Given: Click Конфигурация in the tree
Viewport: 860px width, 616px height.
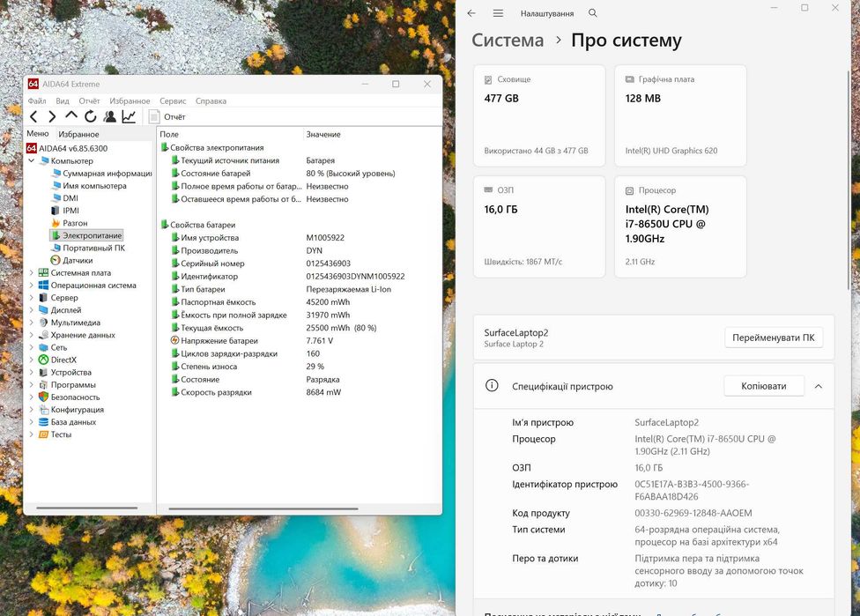Looking at the screenshot, I should point(71,410).
